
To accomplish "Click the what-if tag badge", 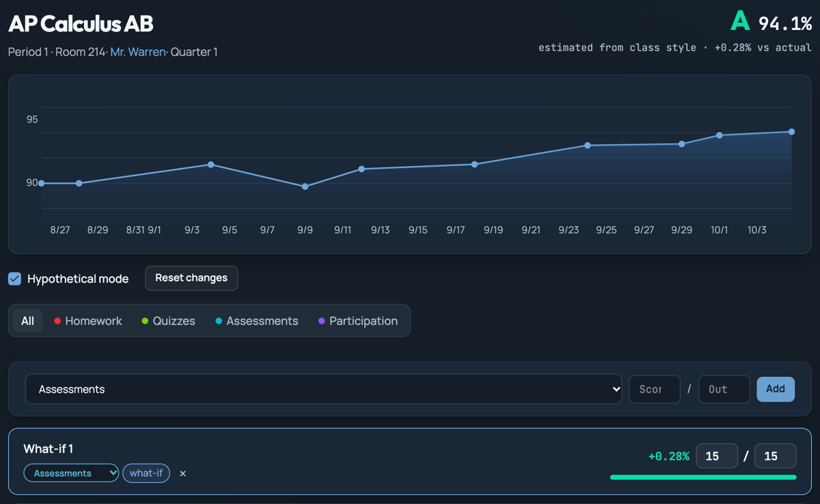I will pos(146,473).
